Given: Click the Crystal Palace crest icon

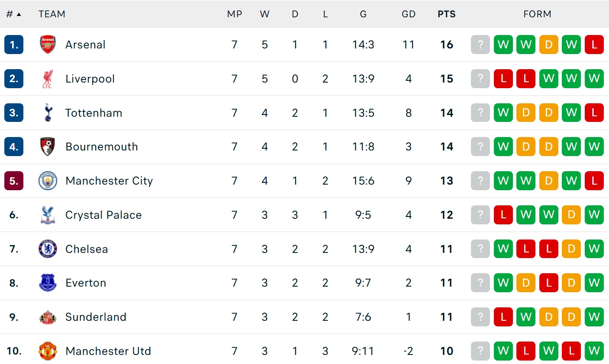Looking at the screenshot, I should tap(48, 215).
